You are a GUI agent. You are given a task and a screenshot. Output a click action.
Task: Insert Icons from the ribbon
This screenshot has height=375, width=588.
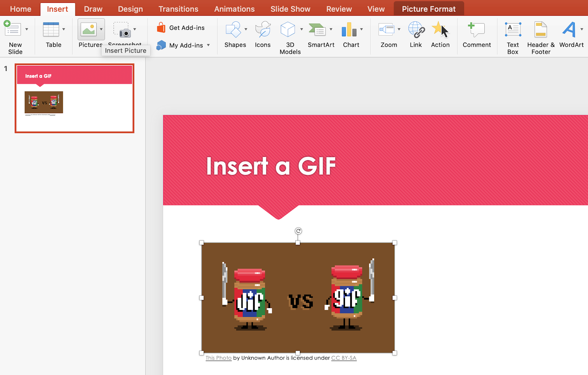coord(263,35)
